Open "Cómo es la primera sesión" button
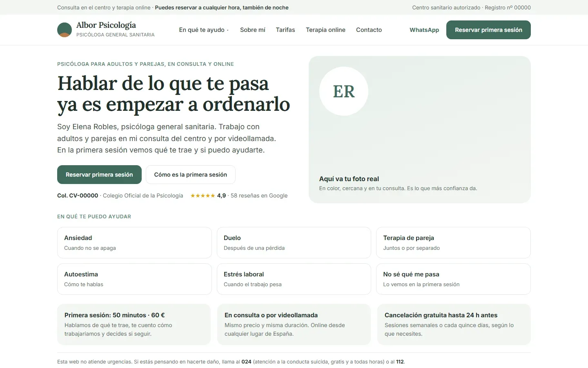The height and width of the screenshot is (368, 588). [191, 175]
